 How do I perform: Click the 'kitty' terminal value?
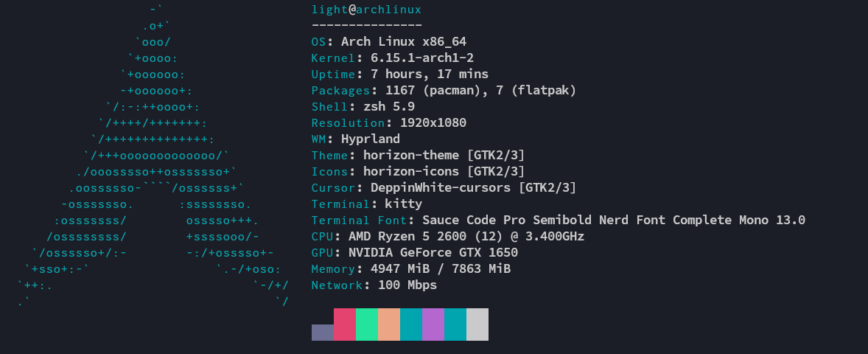tap(404, 204)
